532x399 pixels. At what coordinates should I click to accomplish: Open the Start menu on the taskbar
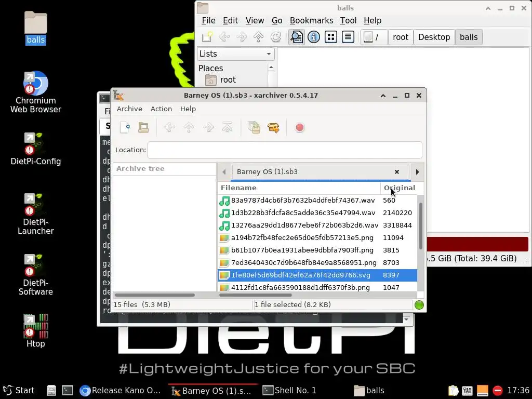(x=19, y=391)
